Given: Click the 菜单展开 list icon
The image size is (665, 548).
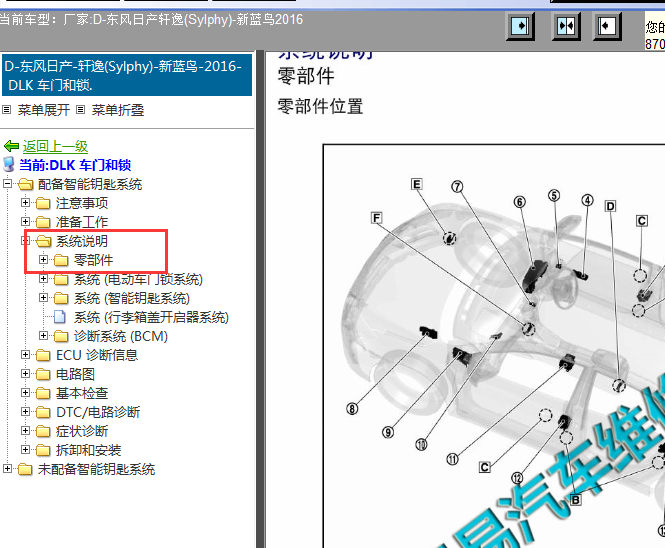Looking at the screenshot, I should [x=6, y=110].
